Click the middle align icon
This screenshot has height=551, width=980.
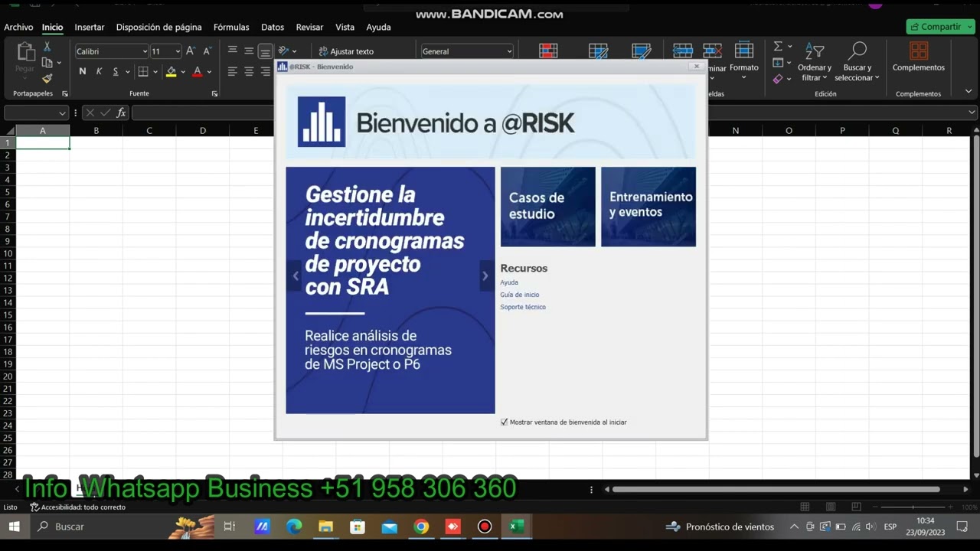pyautogui.click(x=249, y=51)
